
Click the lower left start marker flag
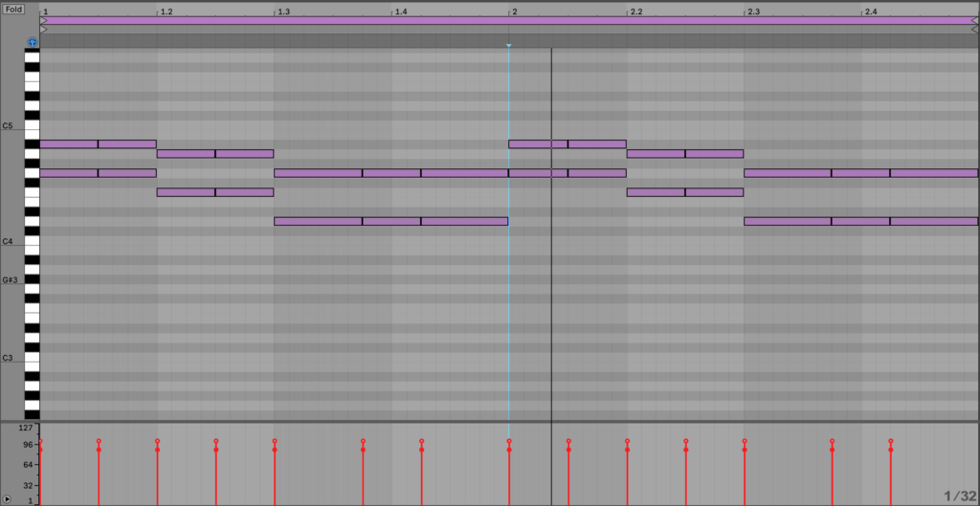click(43, 30)
